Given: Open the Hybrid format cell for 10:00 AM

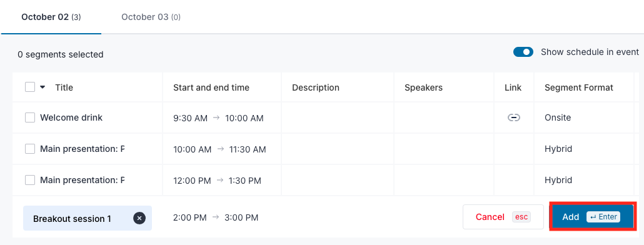Looking at the screenshot, I should [x=583, y=149].
